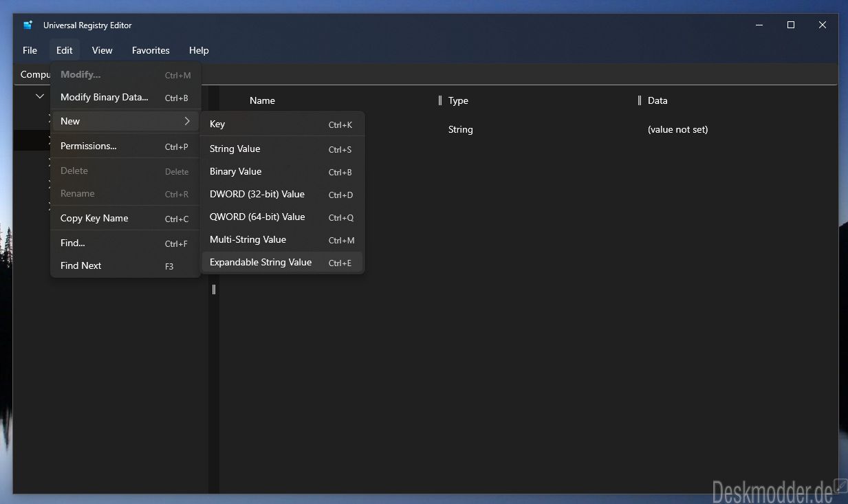Create a new DWORD (32-bit) Value
The image size is (848, 504).
point(282,195)
